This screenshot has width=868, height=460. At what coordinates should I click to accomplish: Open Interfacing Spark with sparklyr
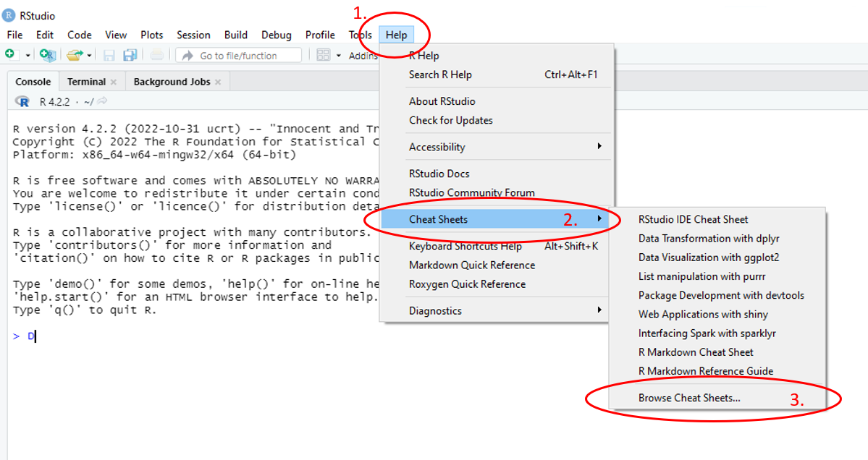coord(717,333)
